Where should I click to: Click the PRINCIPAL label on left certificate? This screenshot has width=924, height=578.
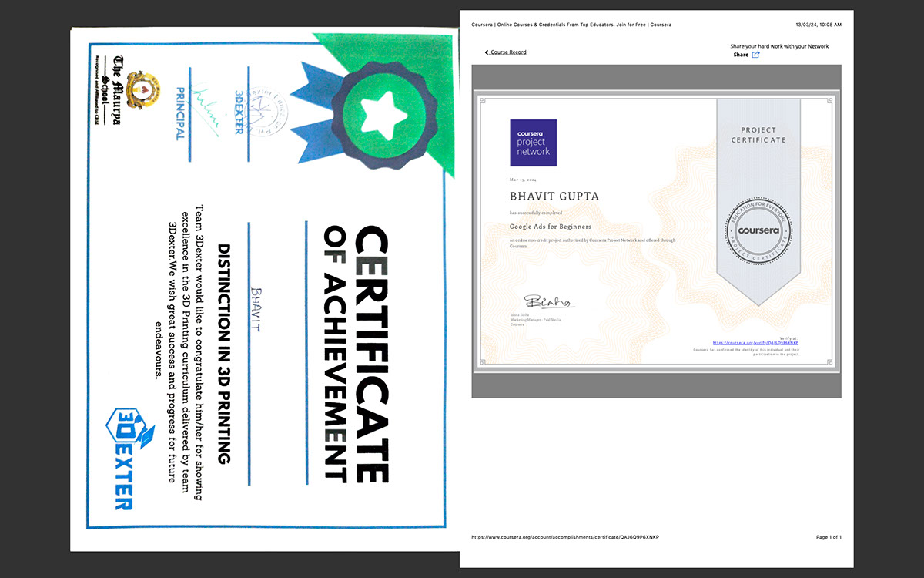click(x=180, y=113)
